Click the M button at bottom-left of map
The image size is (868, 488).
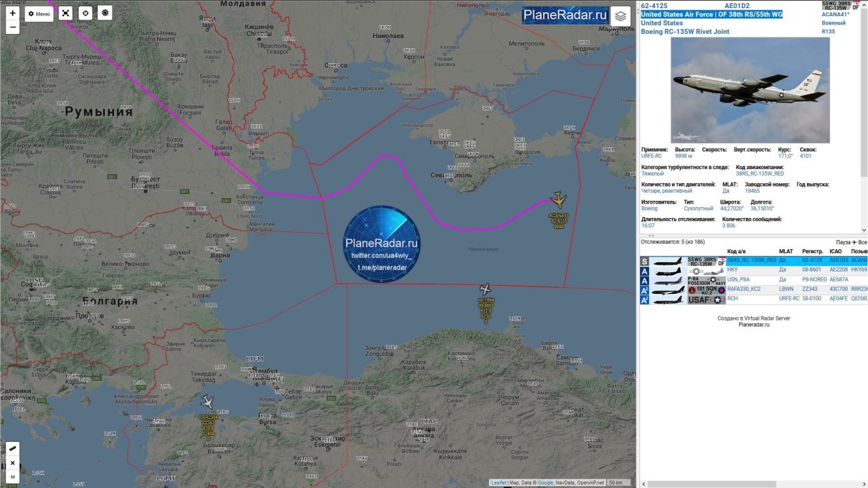[x=12, y=476]
